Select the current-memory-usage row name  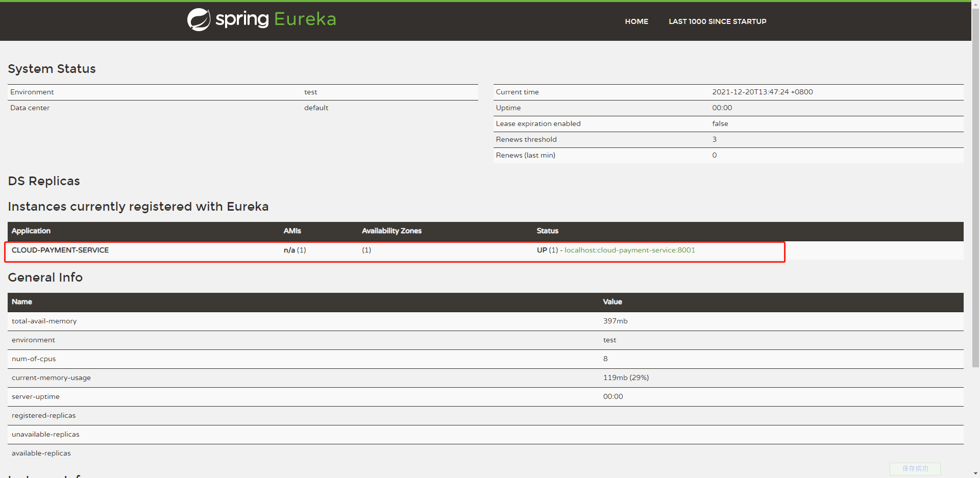tap(51, 378)
